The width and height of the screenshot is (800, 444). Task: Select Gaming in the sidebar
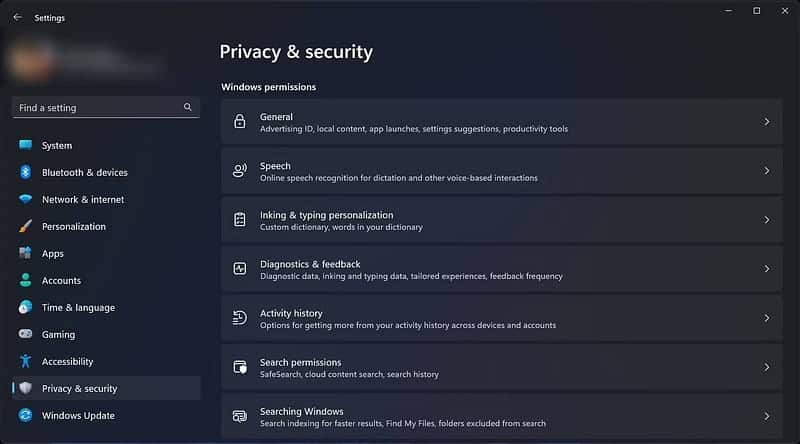coord(106,335)
